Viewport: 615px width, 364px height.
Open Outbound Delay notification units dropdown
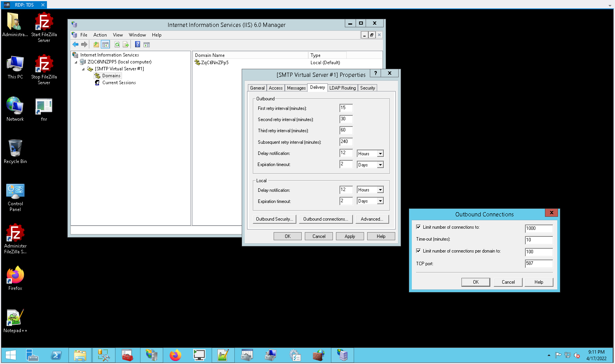tap(380, 154)
